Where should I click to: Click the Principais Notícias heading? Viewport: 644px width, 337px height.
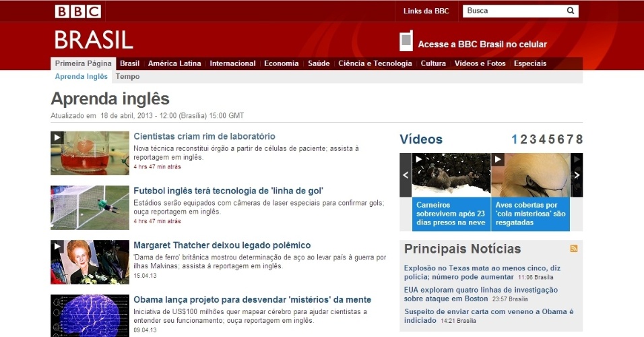click(x=463, y=249)
